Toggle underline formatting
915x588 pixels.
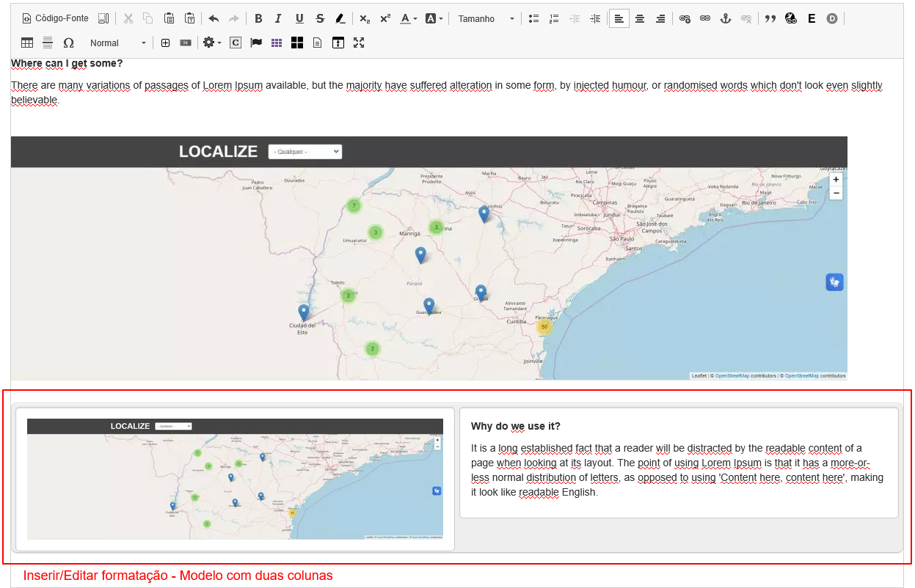click(x=299, y=19)
